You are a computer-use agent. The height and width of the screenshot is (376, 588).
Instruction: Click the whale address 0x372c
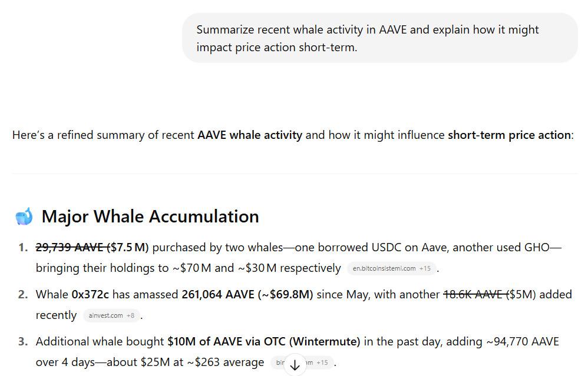point(90,294)
